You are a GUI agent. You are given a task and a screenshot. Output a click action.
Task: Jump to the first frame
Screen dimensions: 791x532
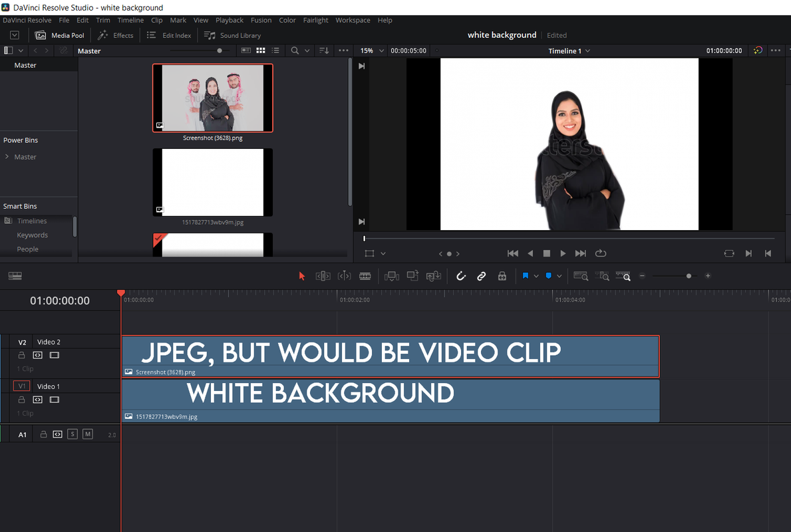pyautogui.click(x=512, y=253)
